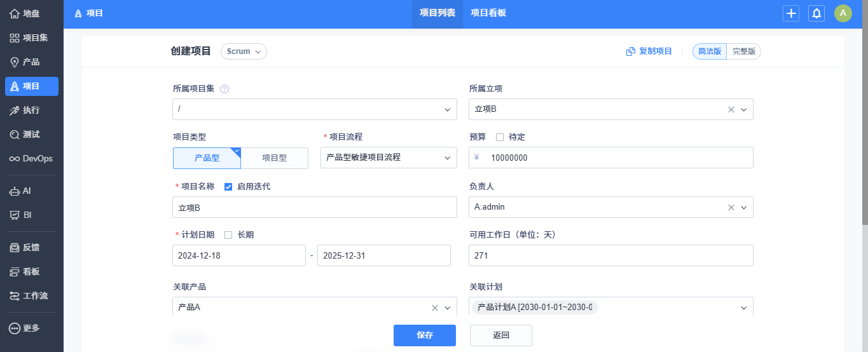Expand the 关联计划 dropdown arrow
Image resolution: width=868 pixels, height=352 pixels.
(x=744, y=308)
